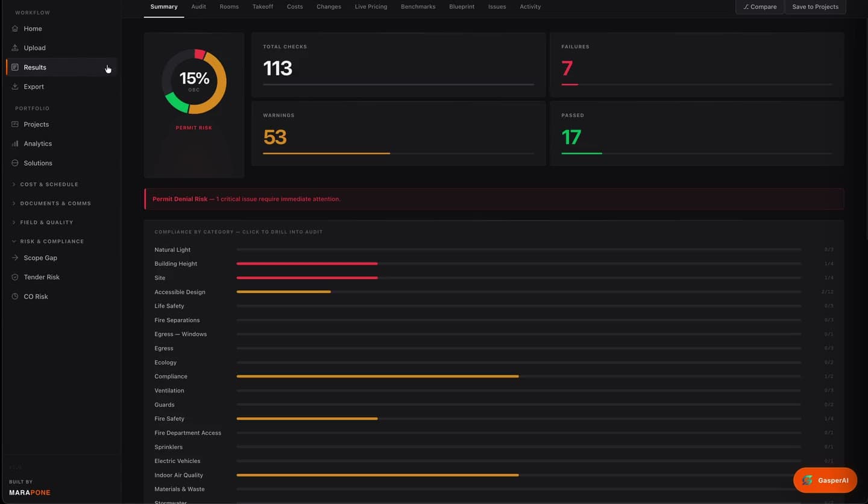Click the Fire Department Access label
This screenshot has height=504, width=868.
pos(188,433)
